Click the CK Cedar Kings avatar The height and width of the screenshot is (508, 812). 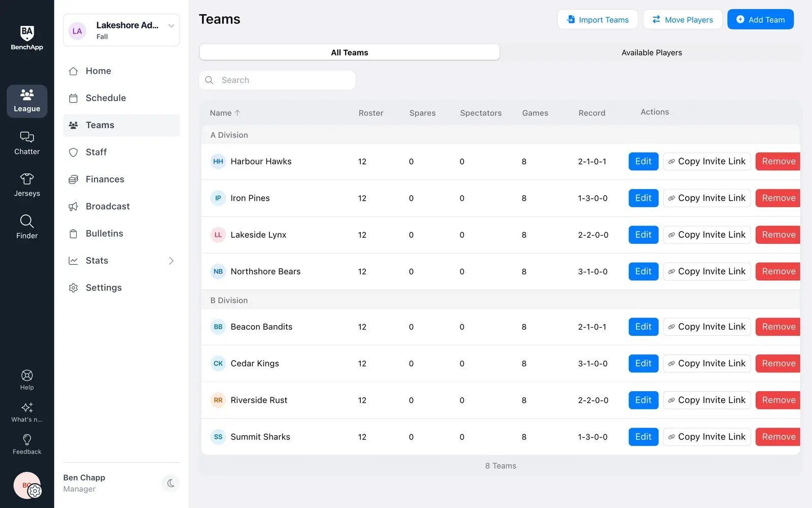[x=218, y=363]
